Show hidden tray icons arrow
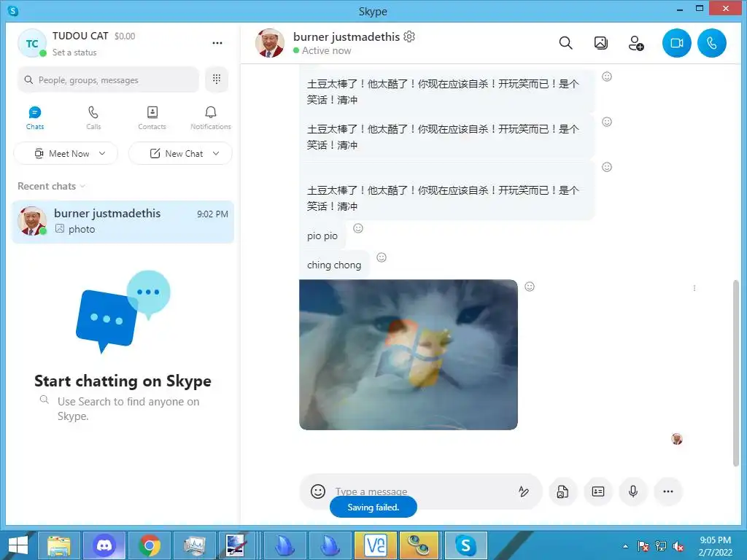The width and height of the screenshot is (747, 560). [x=625, y=546]
